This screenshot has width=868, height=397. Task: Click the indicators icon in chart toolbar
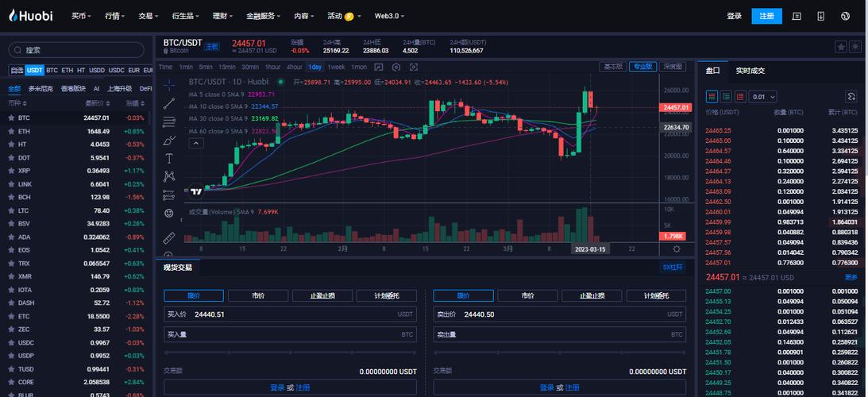click(x=380, y=67)
